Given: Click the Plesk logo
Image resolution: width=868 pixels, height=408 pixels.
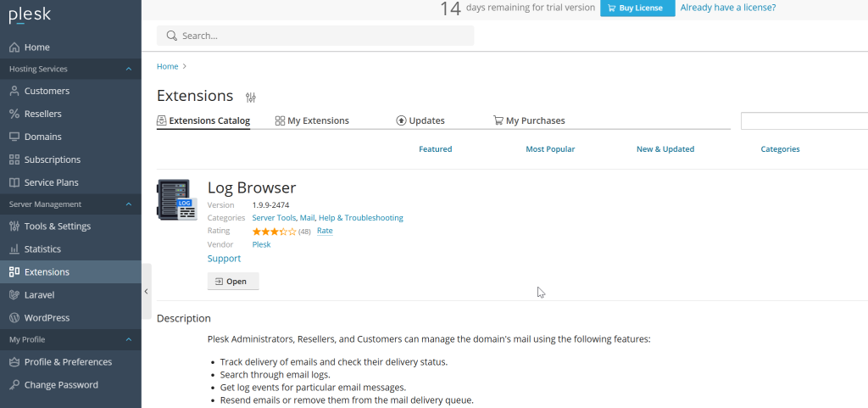Looking at the screenshot, I should tap(30, 15).
